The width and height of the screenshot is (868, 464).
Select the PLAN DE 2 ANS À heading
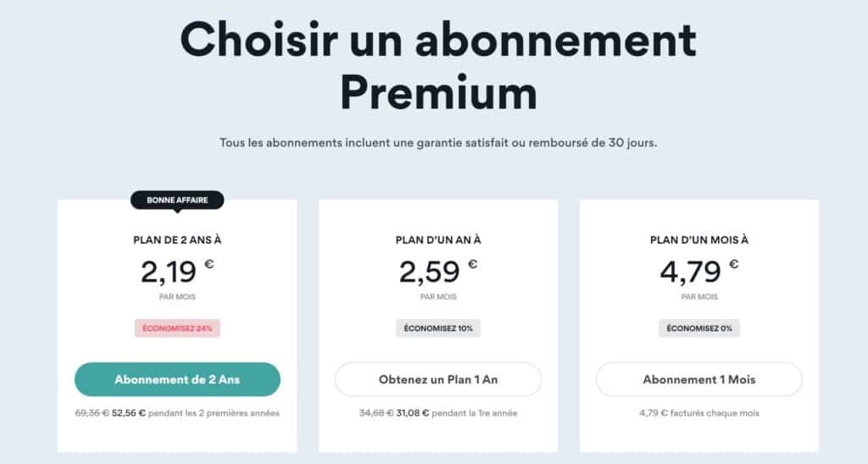[177, 240]
